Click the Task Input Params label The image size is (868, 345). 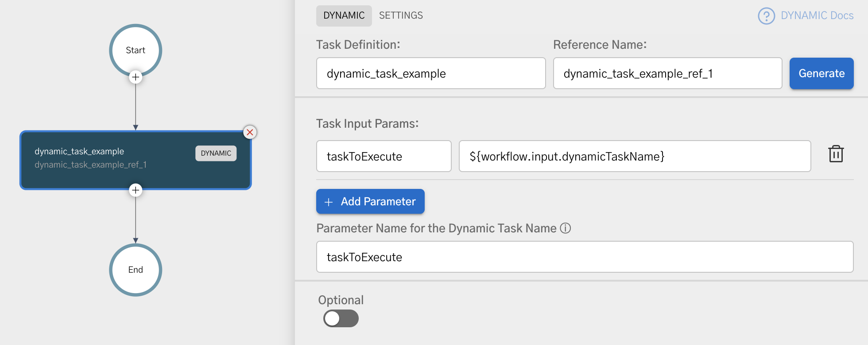368,123
